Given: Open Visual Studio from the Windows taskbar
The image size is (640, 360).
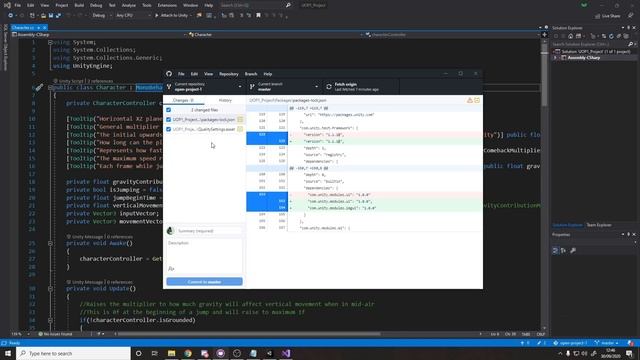Looking at the screenshot, I should (x=286, y=353).
